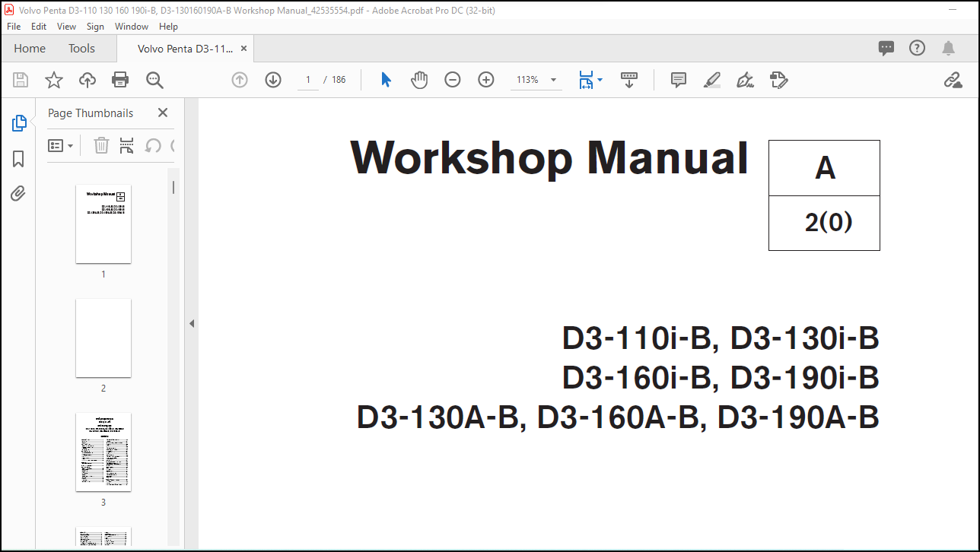
Task: Click the Workshop Manual heading text
Action: pyautogui.click(x=549, y=158)
